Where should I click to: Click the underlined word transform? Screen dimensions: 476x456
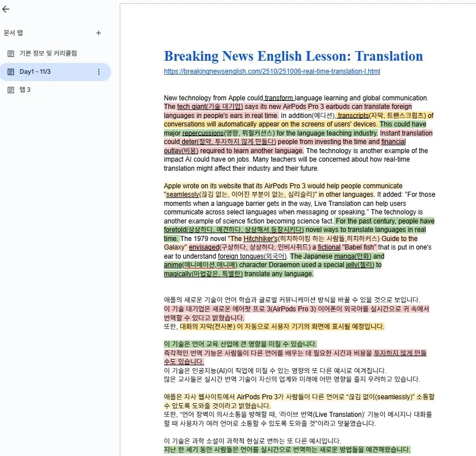point(279,98)
